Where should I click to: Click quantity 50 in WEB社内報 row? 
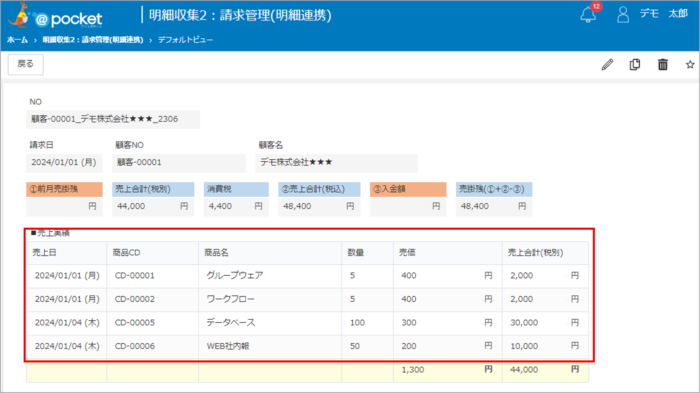[355, 346]
